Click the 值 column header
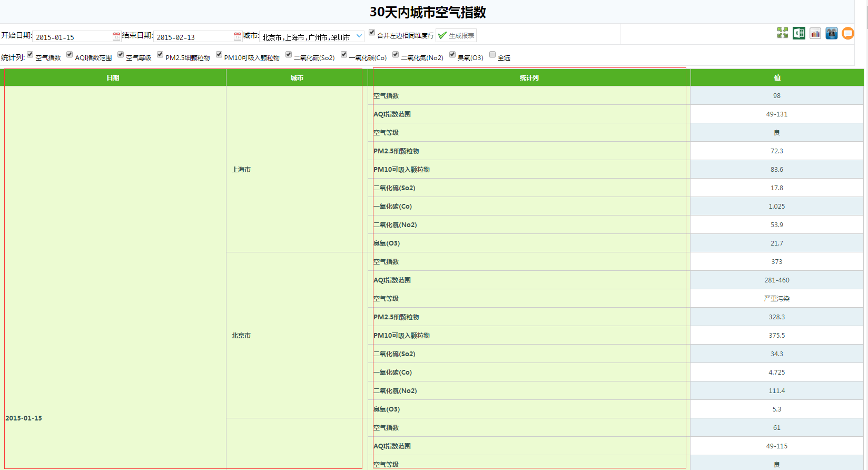Viewport: 868px width, 470px height. point(777,77)
